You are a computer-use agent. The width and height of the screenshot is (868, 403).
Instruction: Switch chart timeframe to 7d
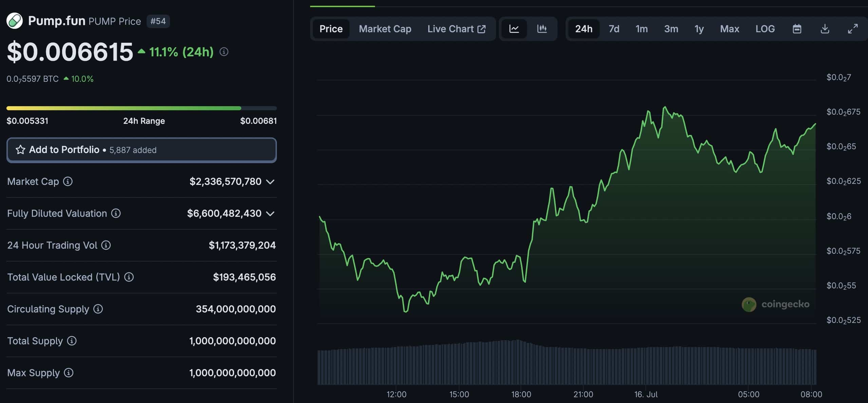614,29
